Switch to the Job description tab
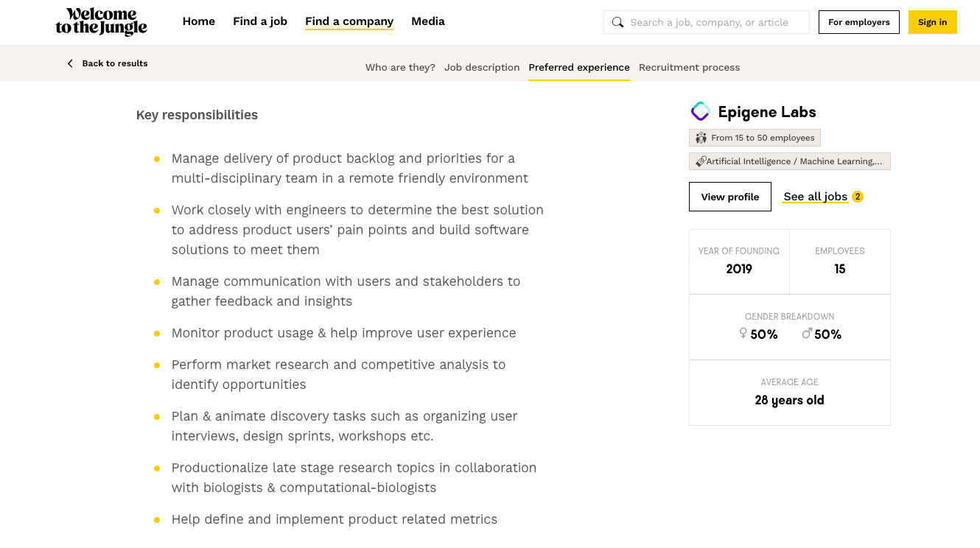 click(482, 67)
